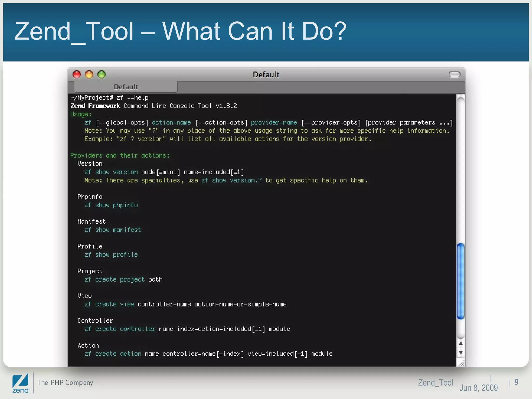Click the 'Example: "zf ? version"' line
The image size is (532, 399).
[228, 139]
